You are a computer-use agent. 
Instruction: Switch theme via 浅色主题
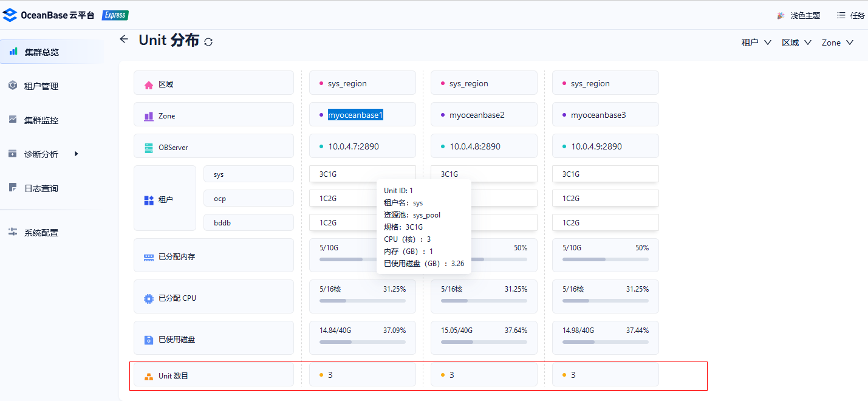(x=805, y=16)
